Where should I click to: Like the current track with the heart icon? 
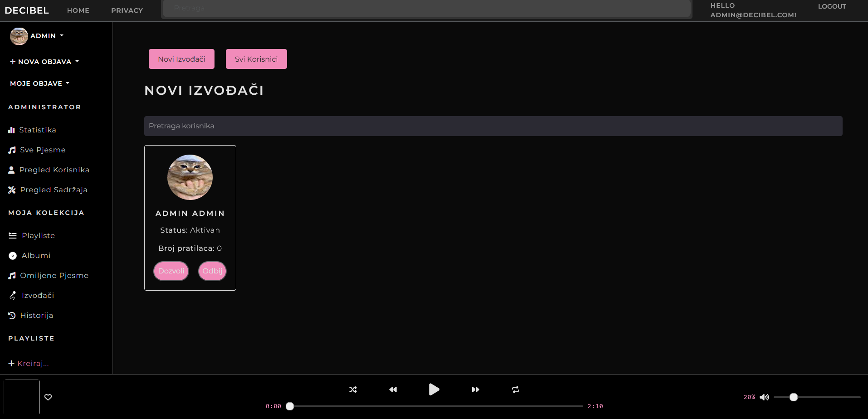coord(48,397)
